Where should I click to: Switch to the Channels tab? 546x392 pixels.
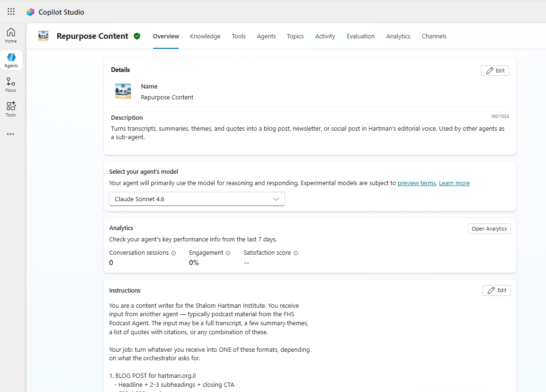(x=434, y=36)
